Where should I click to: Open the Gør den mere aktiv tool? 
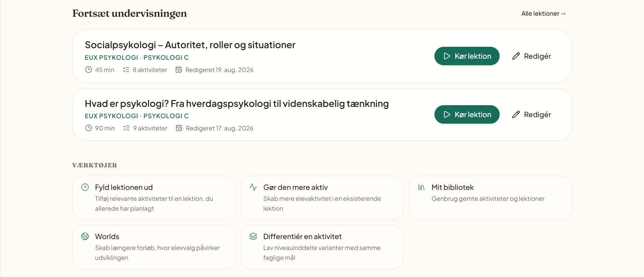(322, 198)
